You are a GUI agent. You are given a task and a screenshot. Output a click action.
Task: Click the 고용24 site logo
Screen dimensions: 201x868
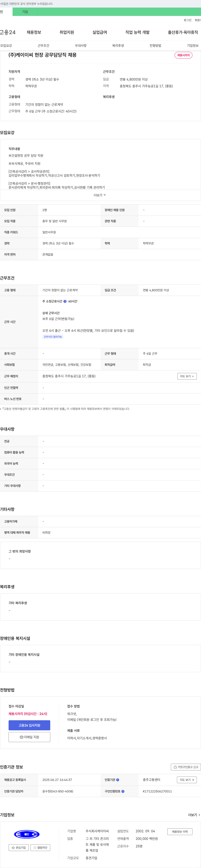(x=8, y=32)
